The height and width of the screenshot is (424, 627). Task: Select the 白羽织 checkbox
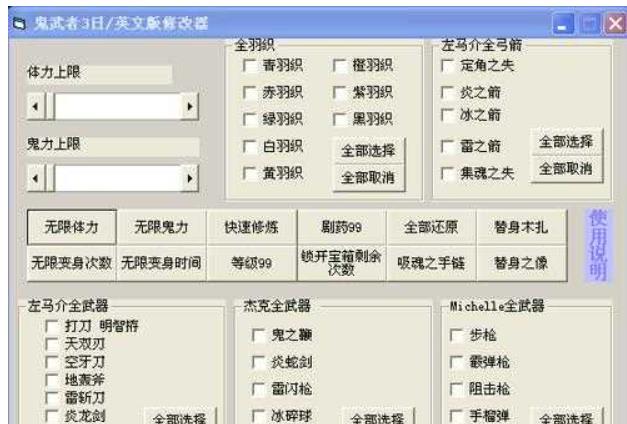250,146
